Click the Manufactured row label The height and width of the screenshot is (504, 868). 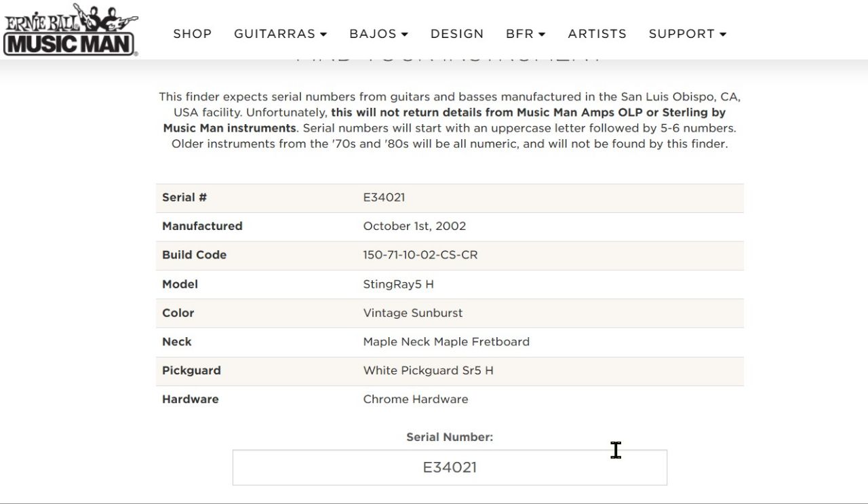coord(202,226)
